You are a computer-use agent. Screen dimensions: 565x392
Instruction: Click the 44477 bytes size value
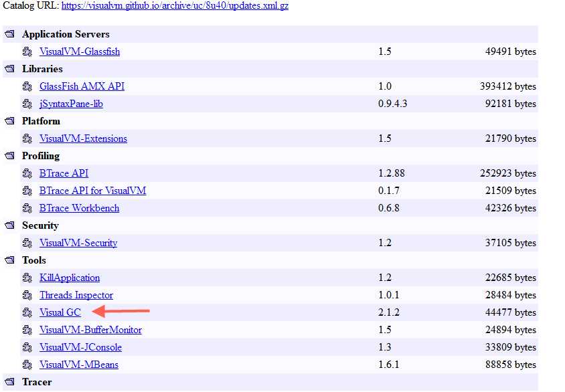point(511,312)
